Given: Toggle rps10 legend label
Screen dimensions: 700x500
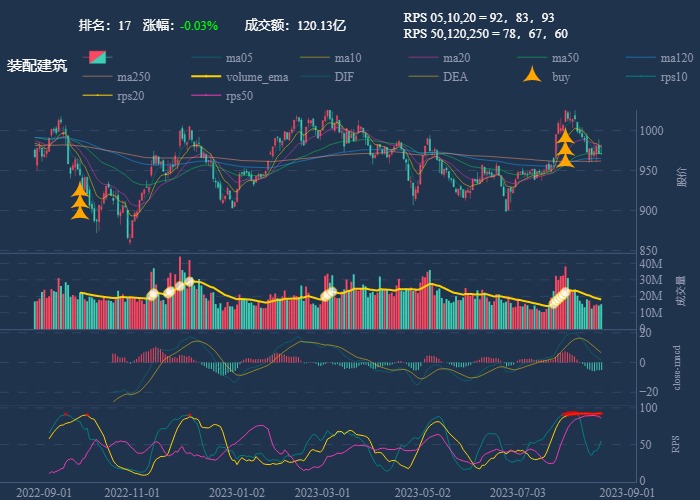Looking at the screenshot, I should tap(674, 77).
